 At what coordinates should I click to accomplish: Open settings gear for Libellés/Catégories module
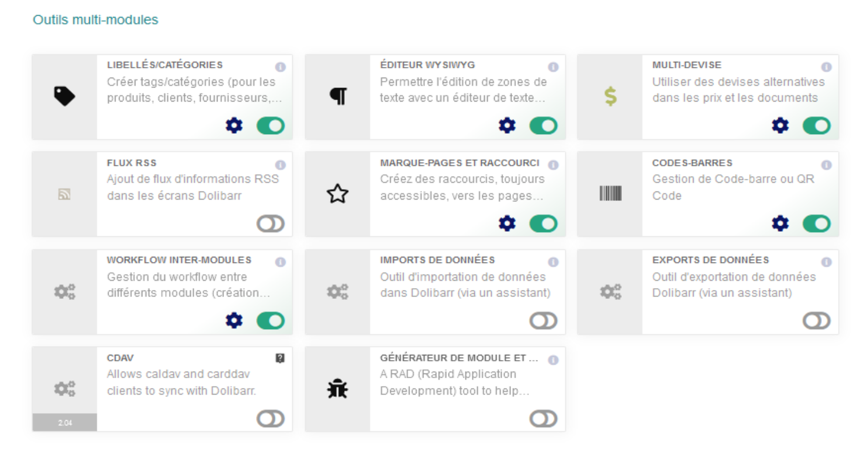(234, 125)
